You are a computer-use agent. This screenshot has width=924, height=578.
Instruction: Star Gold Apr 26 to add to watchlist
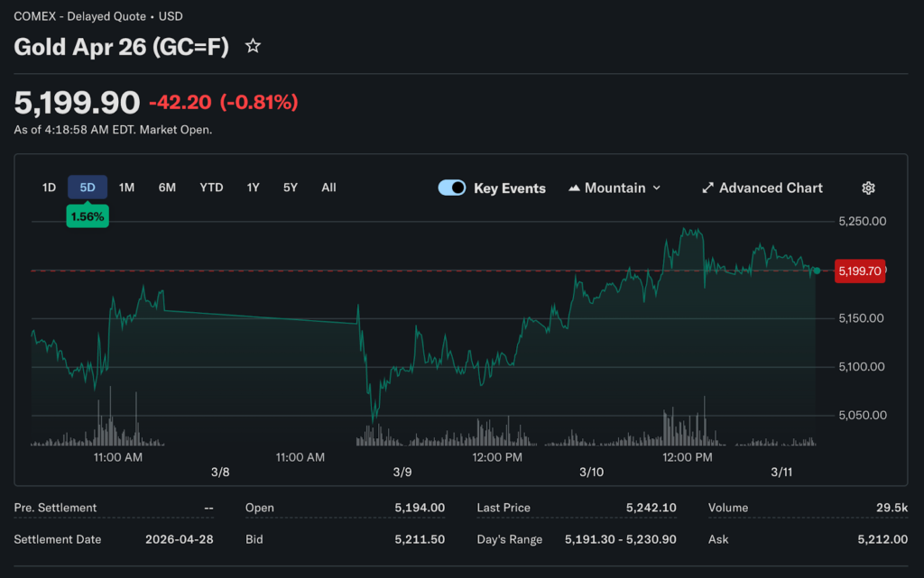tap(254, 46)
